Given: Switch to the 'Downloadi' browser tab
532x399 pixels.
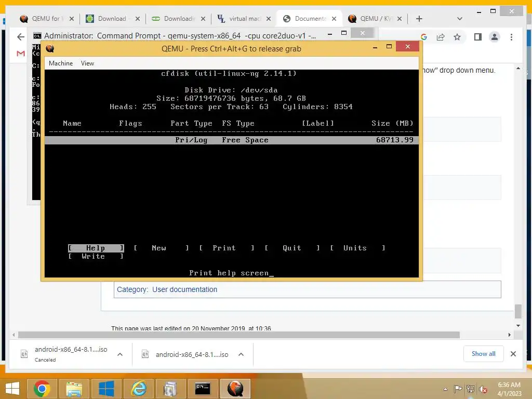Looking at the screenshot, I should pyautogui.click(x=178, y=19).
